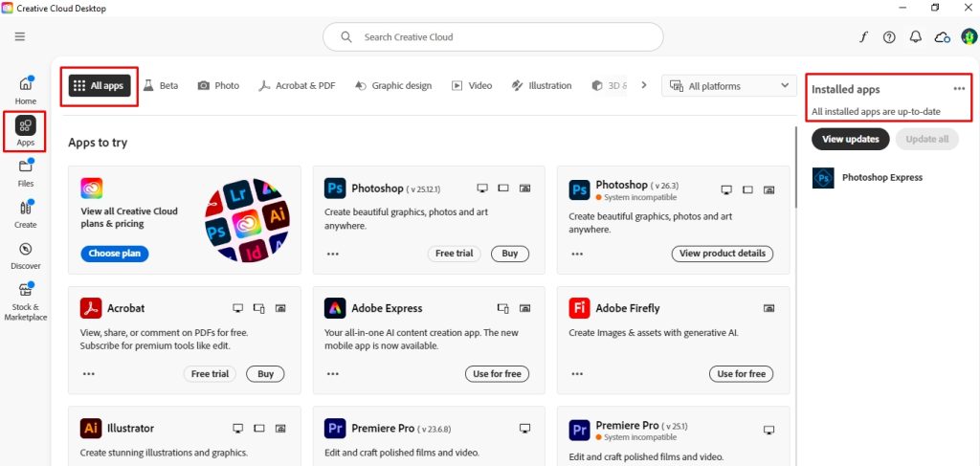This screenshot has height=466, width=980.
Task: Click View product details button
Action: click(x=723, y=254)
